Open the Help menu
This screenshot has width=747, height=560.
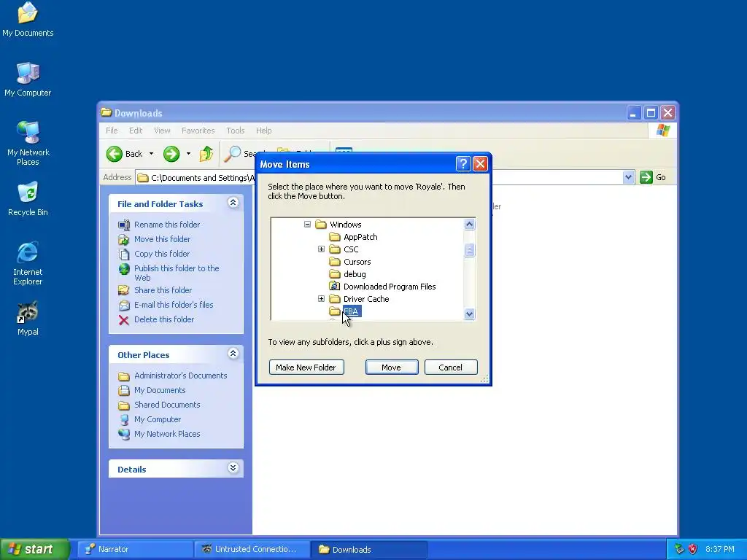263,131
